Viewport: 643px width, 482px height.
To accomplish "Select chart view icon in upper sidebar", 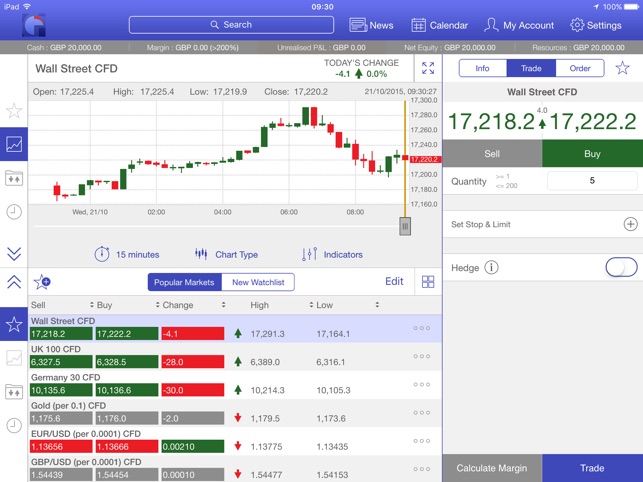I will click(x=14, y=144).
